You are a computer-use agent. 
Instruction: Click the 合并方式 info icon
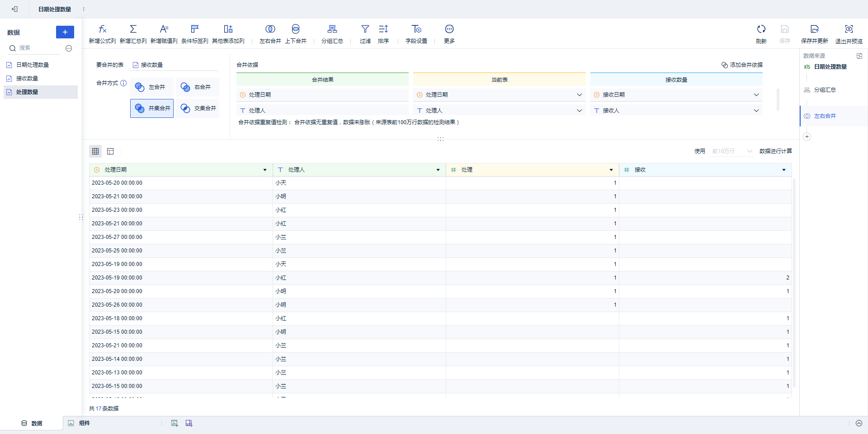(x=123, y=83)
